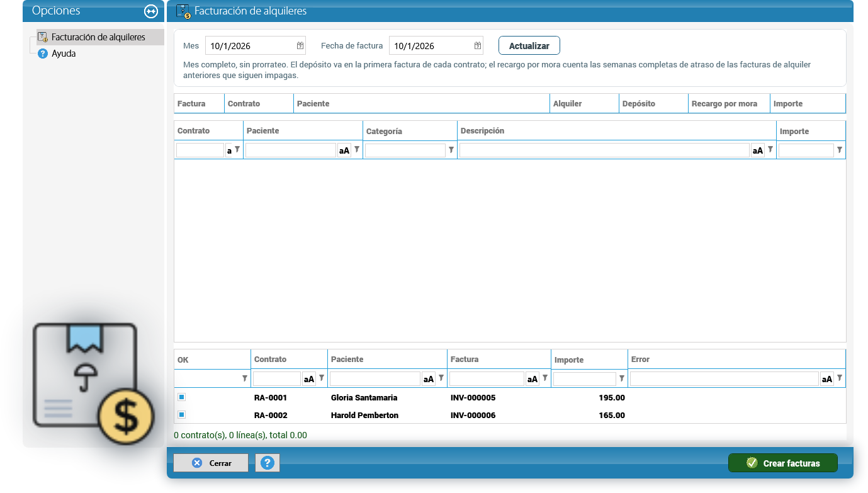Click the Categoría column header
The image size is (868, 493).
[410, 131]
